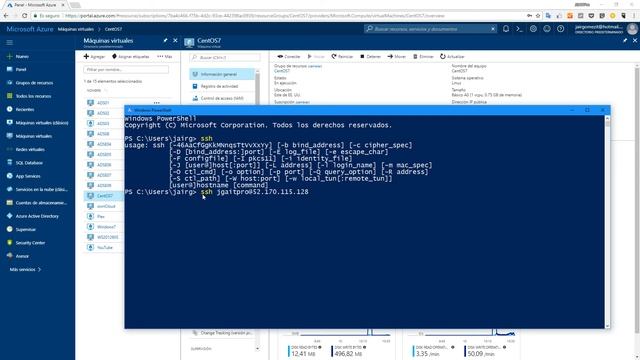Click the Azure Active Directory icon
Viewport: 640px width, 360px height.
tap(9, 216)
